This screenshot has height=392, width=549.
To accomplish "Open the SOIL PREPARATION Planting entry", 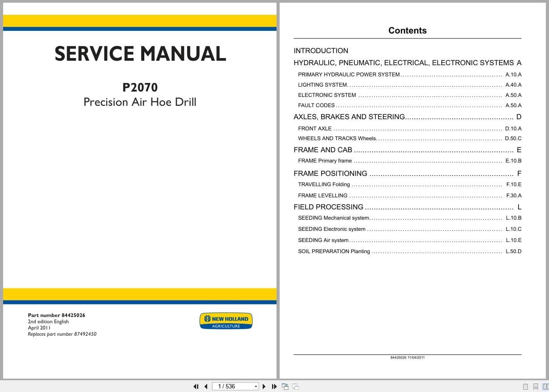I will pos(410,251).
